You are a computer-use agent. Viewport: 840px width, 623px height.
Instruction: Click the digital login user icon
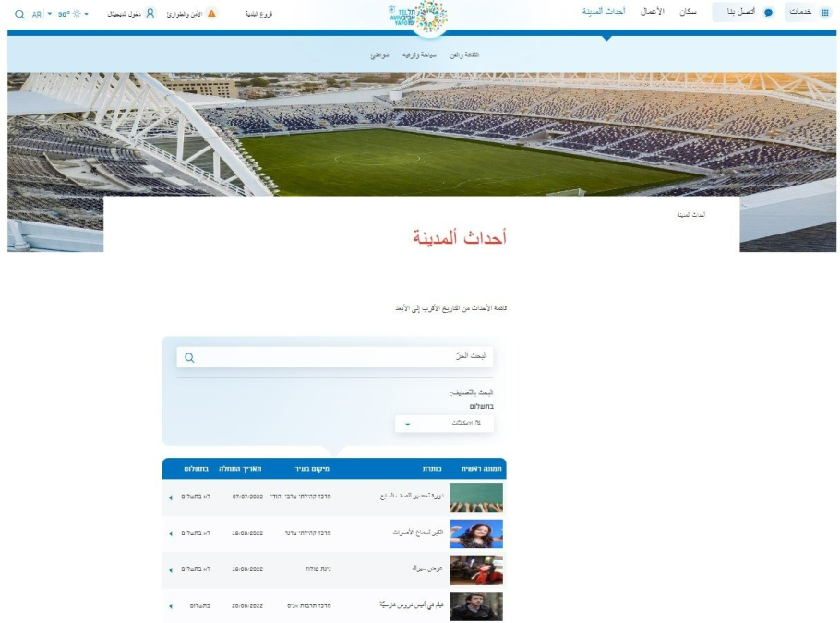pyautogui.click(x=150, y=14)
